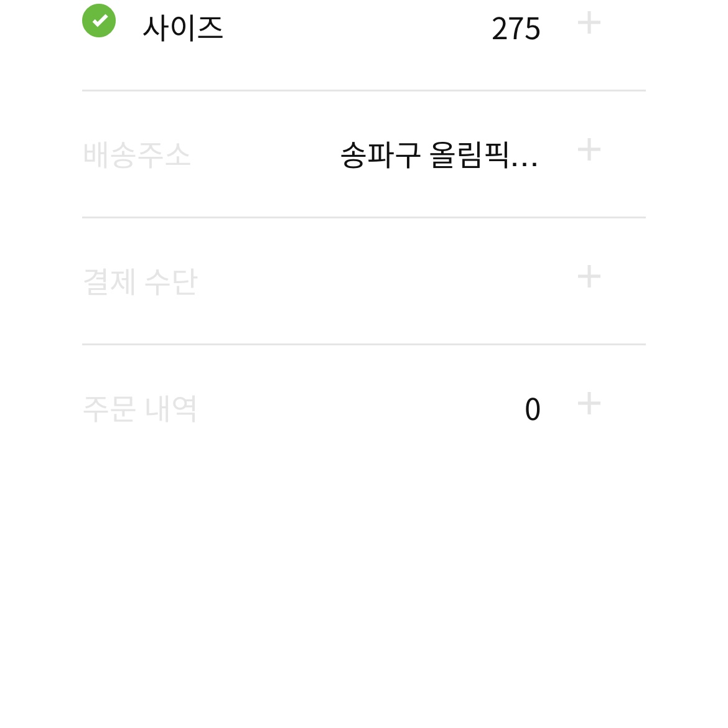Select the 사이즈 label
The height and width of the screenshot is (728, 728).
pos(183,28)
